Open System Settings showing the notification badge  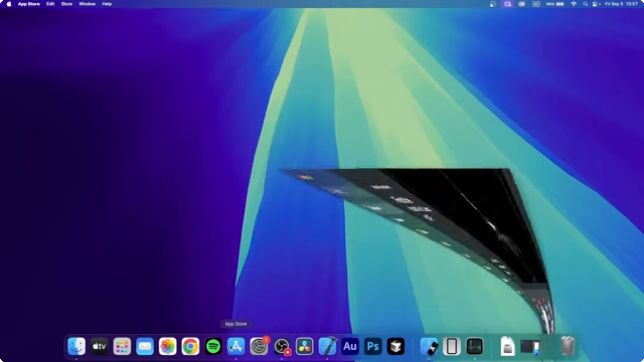pos(258,346)
